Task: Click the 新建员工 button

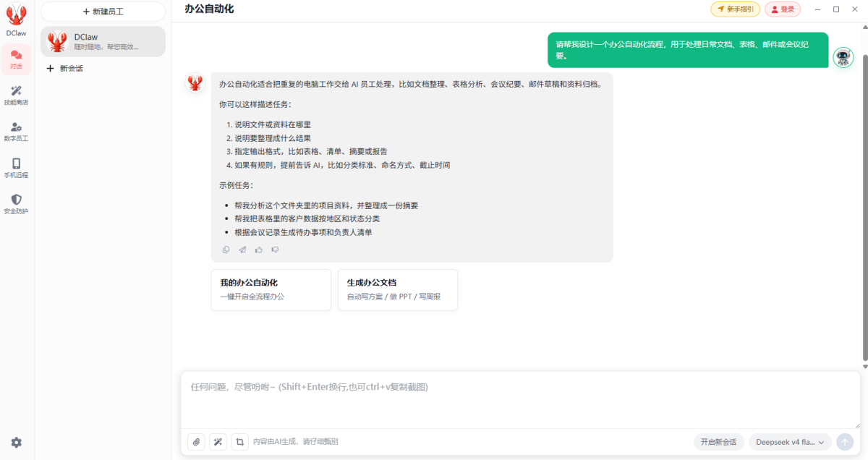Action: pos(103,12)
